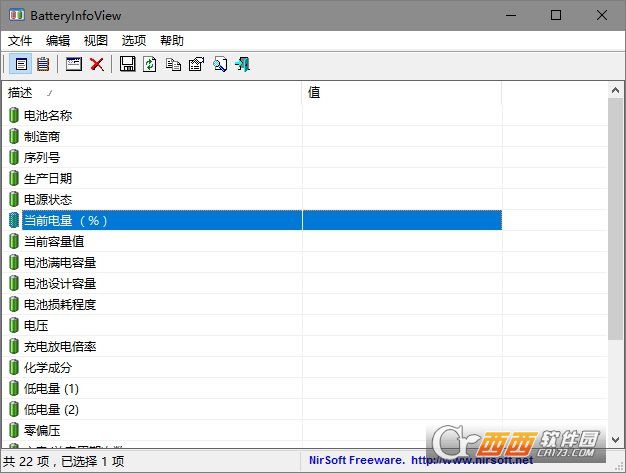
Task: Click battery icon beside 制造商
Action: (14, 136)
